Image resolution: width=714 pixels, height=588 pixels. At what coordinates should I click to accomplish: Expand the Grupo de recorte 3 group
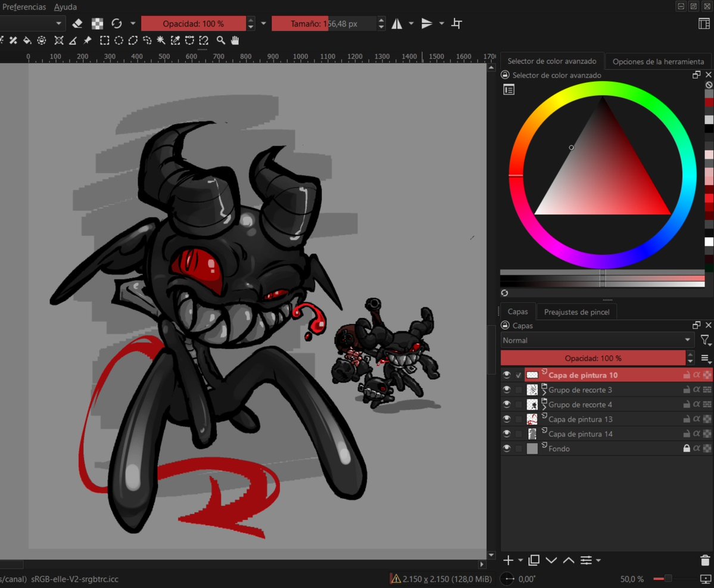tap(544, 391)
